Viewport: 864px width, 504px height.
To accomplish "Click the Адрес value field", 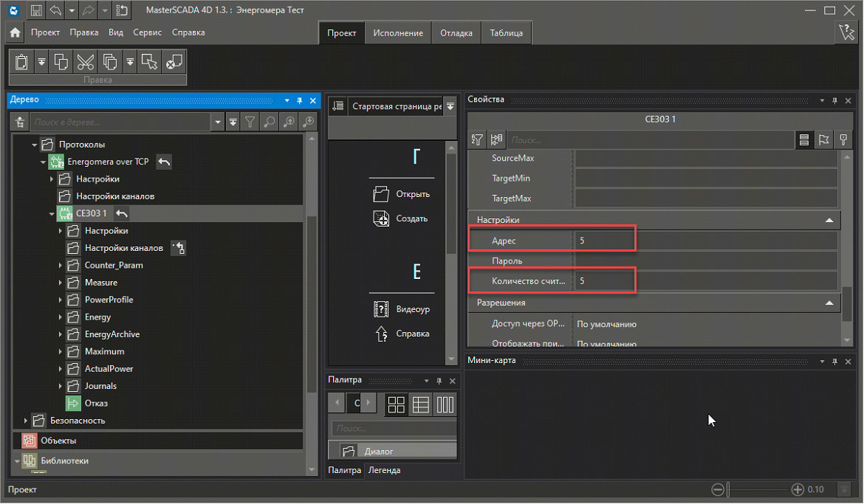I will coord(705,241).
